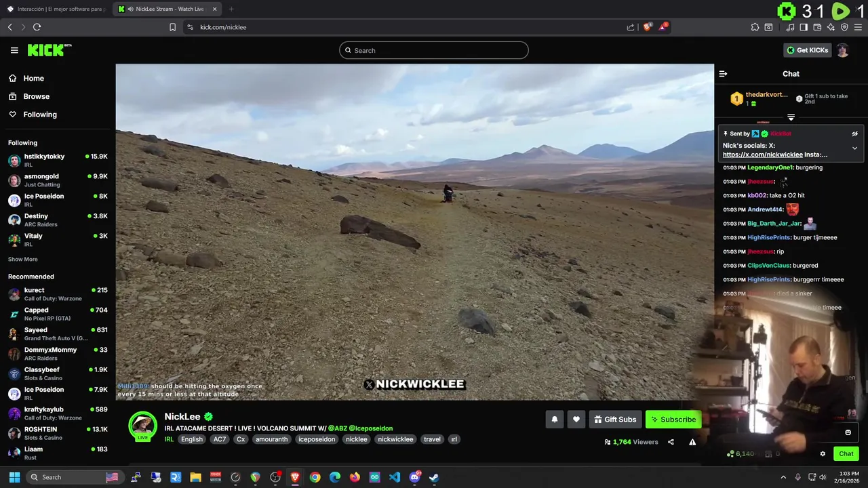Share the stream via share icon
Viewport: 868px width, 488px height.
click(x=671, y=442)
